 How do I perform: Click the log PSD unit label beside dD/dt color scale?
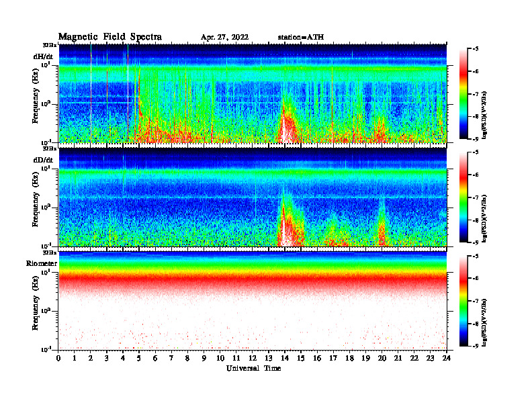(x=485, y=219)
